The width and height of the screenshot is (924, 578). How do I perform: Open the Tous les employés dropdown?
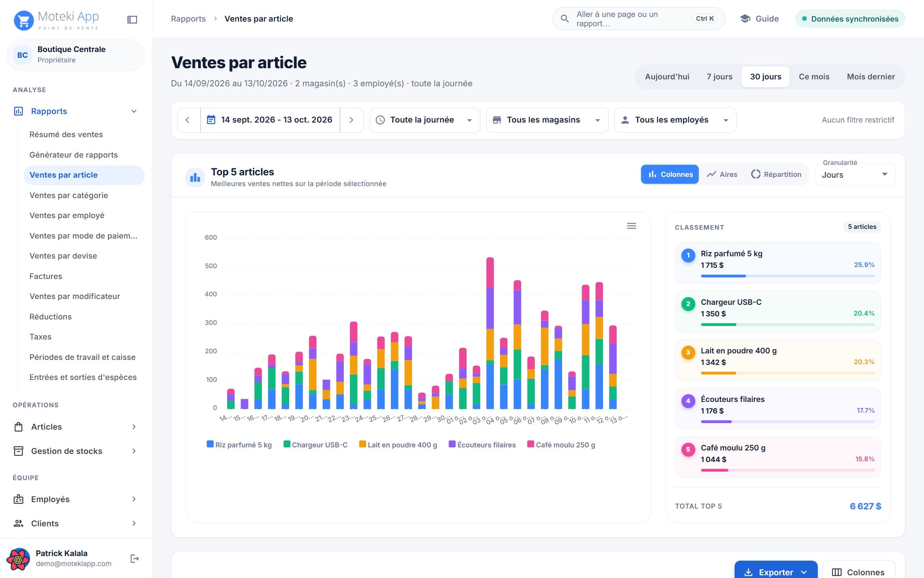675,120
